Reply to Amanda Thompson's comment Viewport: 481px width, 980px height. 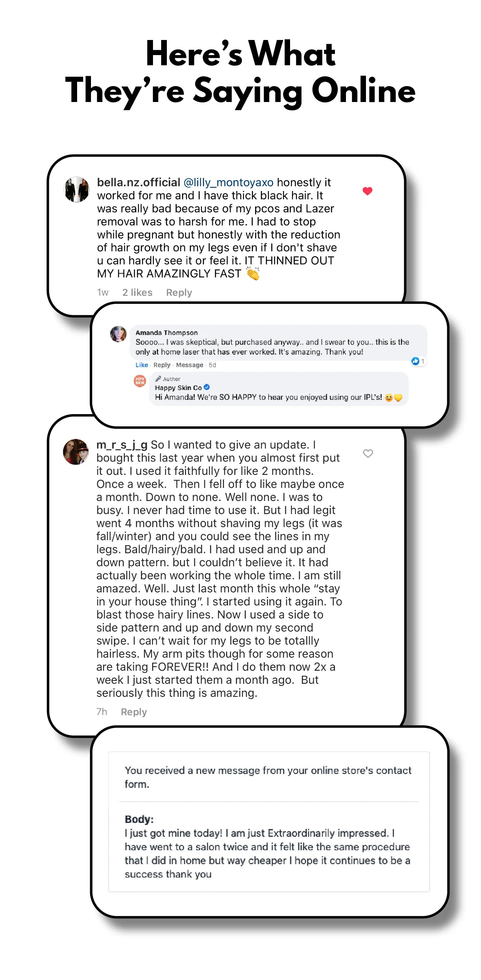(162, 365)
